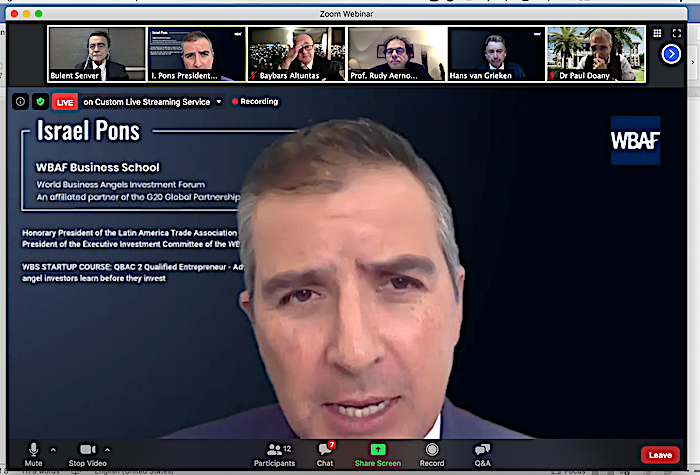Open the Chat panel

click(325, 454)
